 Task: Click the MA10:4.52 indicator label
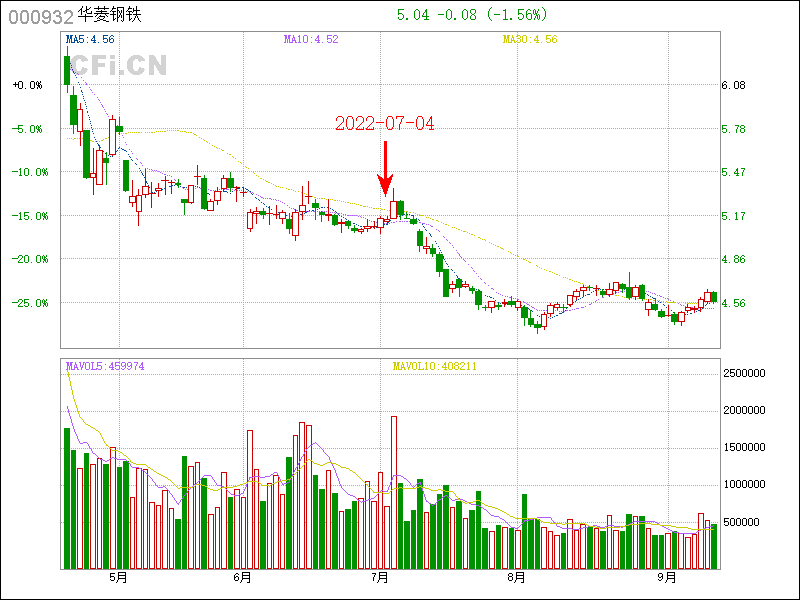tap(311, 39)
